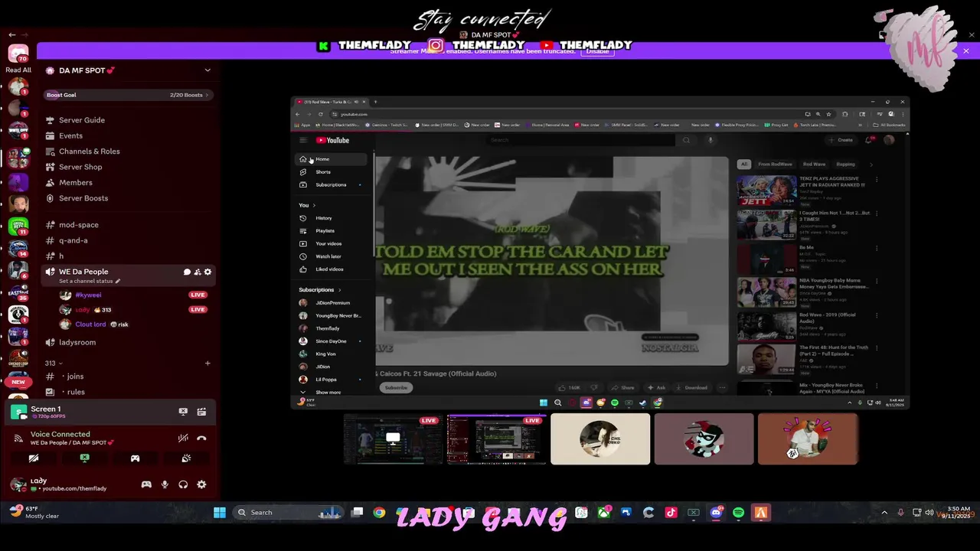Click Subscribe button under streamed video
The height and width of the screenshot is (551, 980).
click(396, 387)
